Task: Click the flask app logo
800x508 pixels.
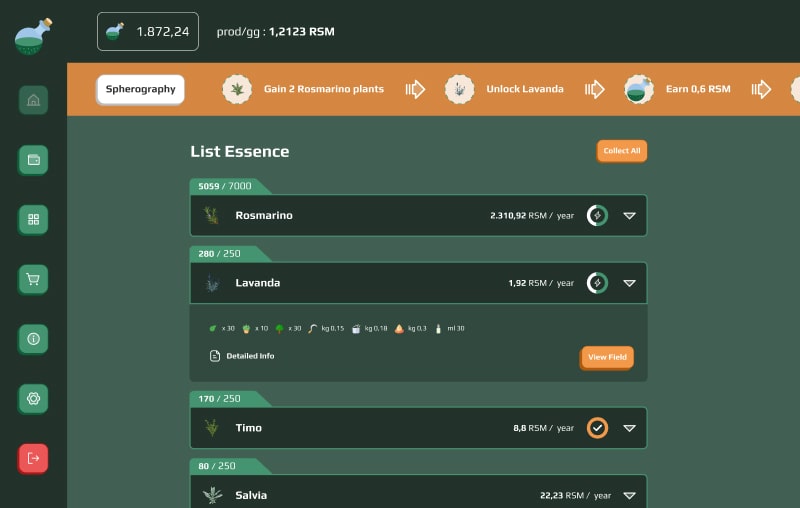Action: pyautogui.click(x=33, y=36)
